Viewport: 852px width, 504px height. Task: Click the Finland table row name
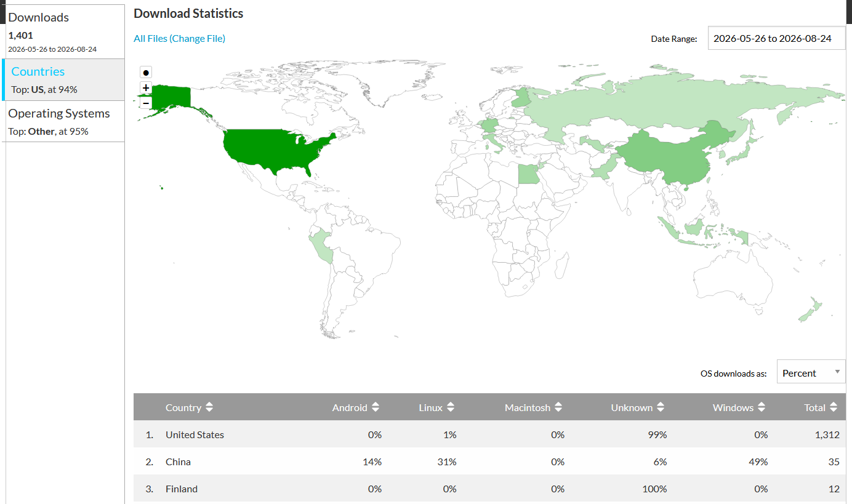[x=182, y=489]
